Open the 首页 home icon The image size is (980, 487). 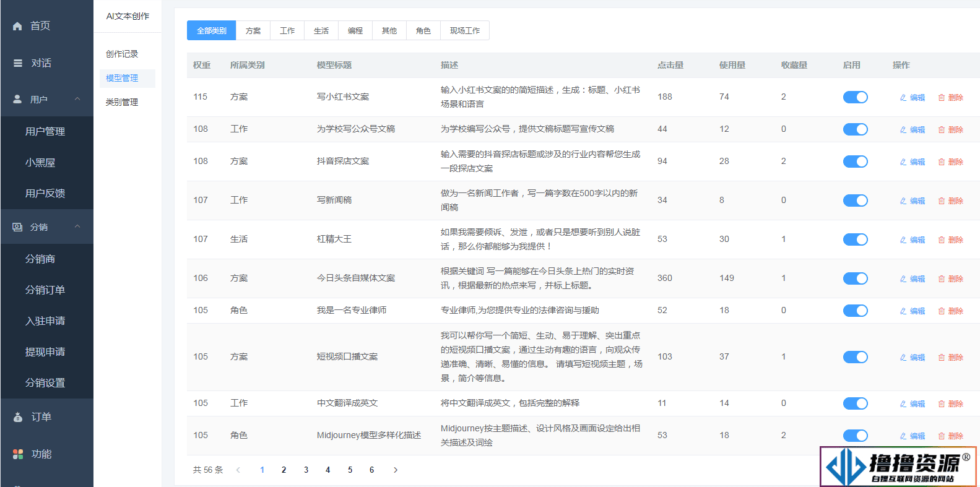coord(17,26)
